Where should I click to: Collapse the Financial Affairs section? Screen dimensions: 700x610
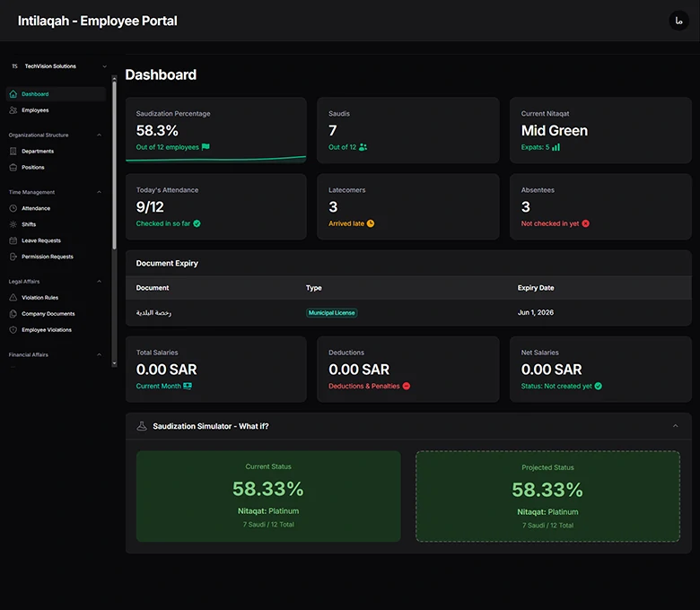(99, 354)
